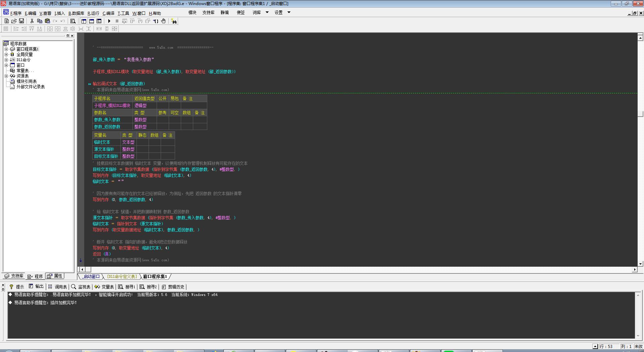Cut selection with the scissors icon
The image size is (644, 352).
point(32,21)
